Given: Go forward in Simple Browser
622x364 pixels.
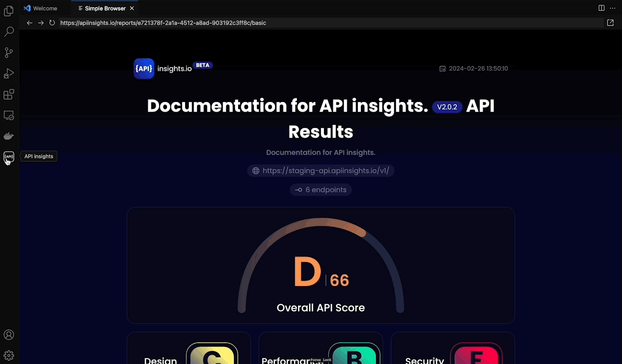Looking at the screenshot, I should click(x=41, y=23).
